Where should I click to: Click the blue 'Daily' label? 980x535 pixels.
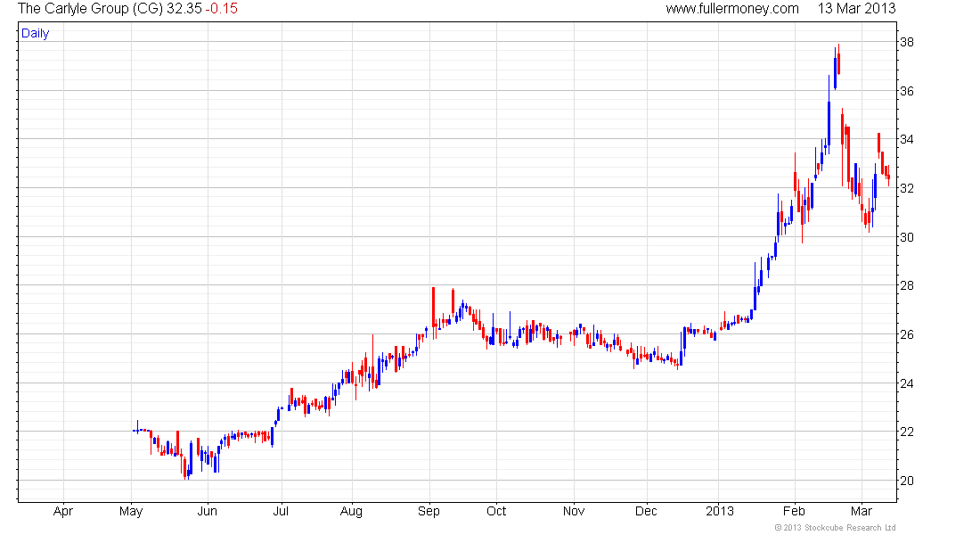click(35, 34)
